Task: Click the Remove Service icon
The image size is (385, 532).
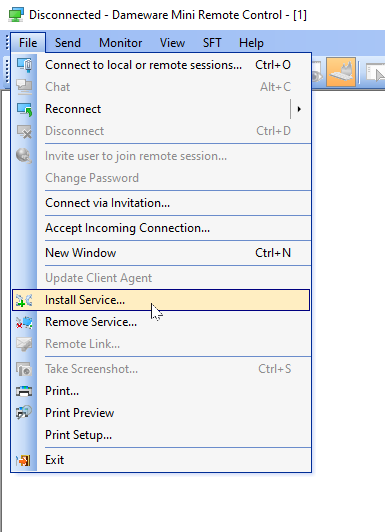Action: tap(24, 322)
